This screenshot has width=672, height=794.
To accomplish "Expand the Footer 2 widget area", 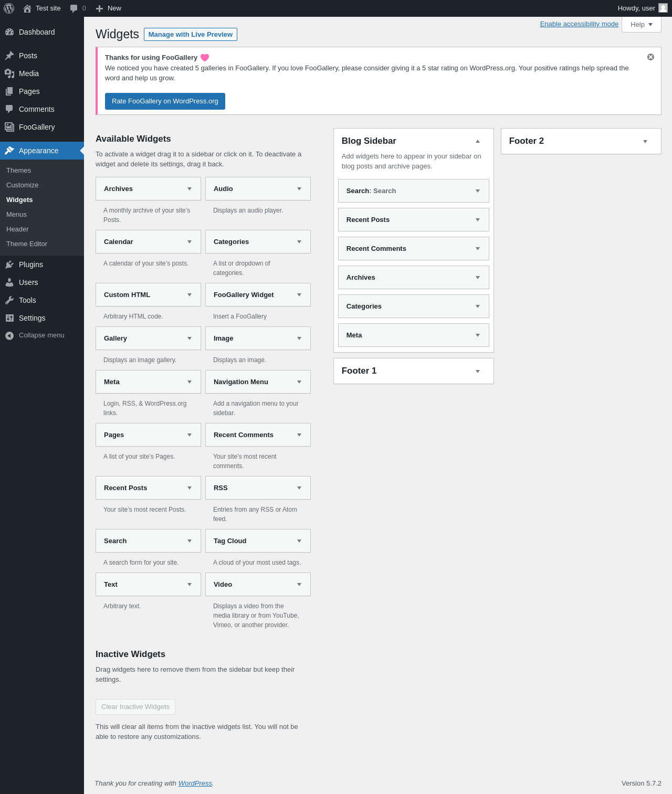I will coord(645,141).
